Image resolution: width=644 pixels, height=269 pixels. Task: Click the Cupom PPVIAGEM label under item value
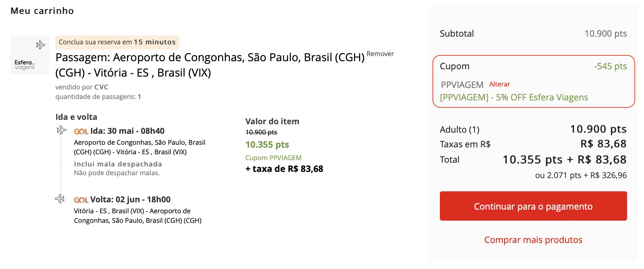click(x=273, y=158)
